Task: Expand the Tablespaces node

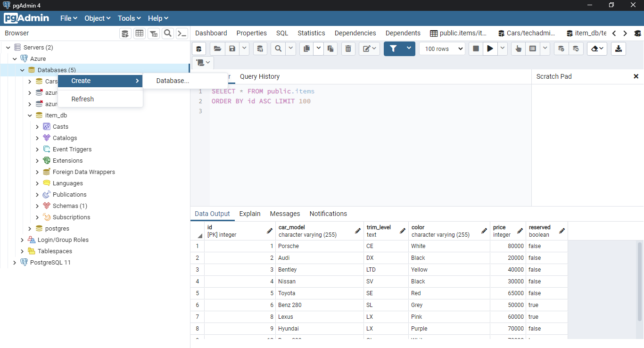Action: (x=22, y=251)
